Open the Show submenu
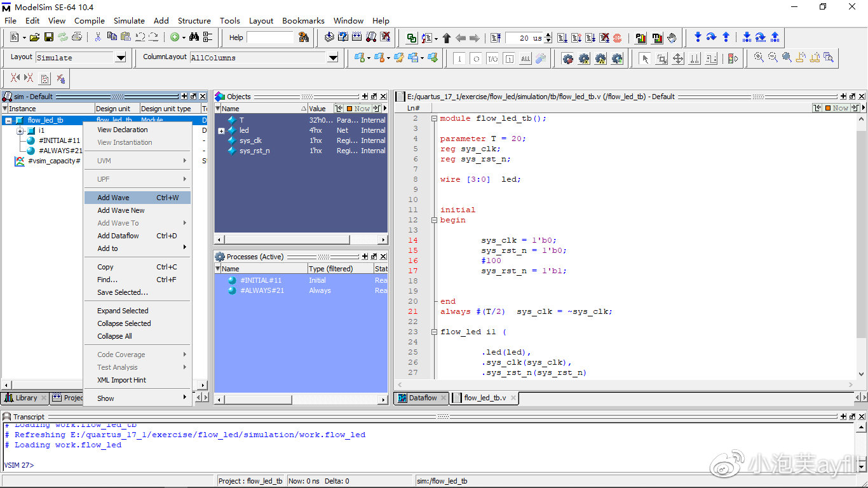The width and height of the screenshot is (868, 488). (x=137, y=398)
